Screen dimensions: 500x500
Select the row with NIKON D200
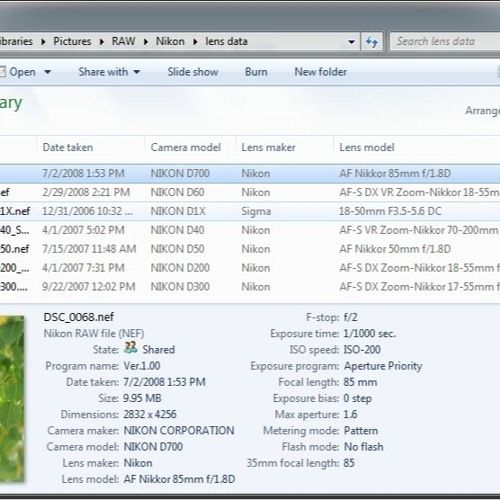click(250, 268)
